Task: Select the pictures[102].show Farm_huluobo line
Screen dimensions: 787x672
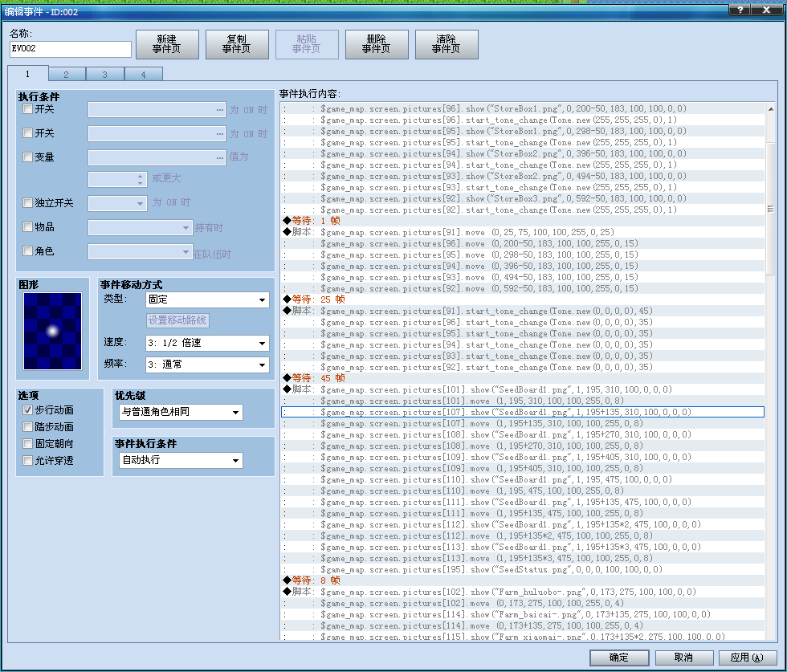Action: [x=523, y=593]
